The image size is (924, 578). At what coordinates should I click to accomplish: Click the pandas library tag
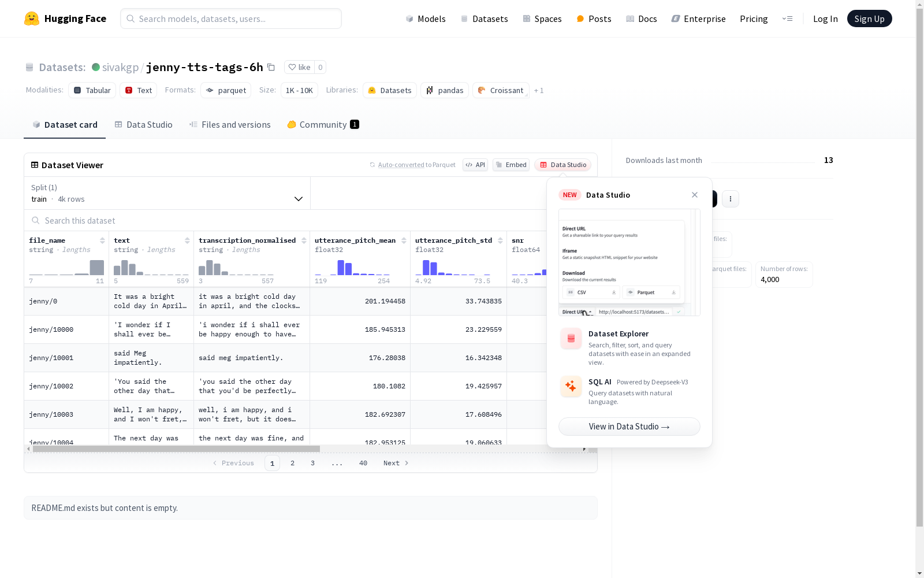click(445, 90)
